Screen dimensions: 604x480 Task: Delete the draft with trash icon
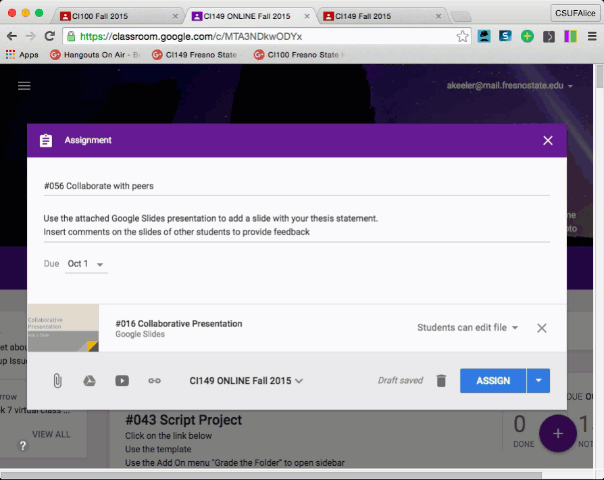tap(441, 381)
